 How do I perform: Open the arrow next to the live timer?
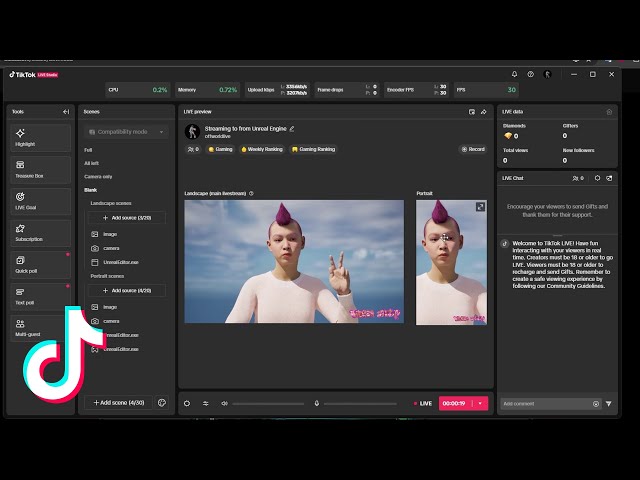[x=480, y=403]
